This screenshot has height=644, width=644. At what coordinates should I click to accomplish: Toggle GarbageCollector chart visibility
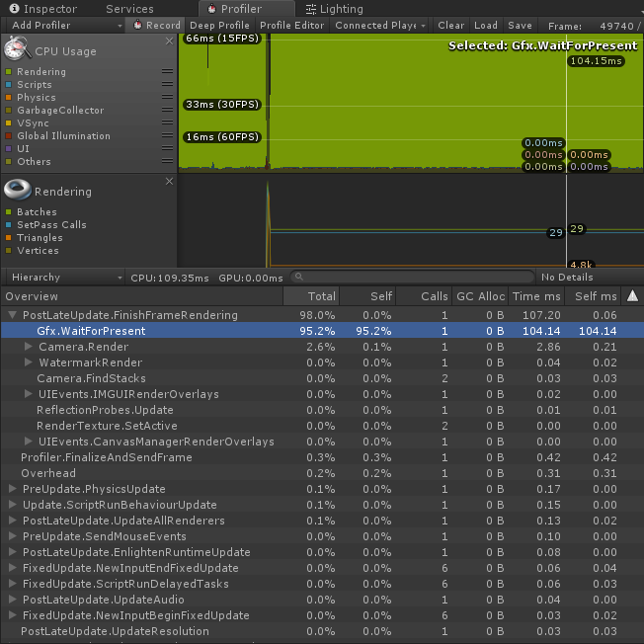click(8, 110)
